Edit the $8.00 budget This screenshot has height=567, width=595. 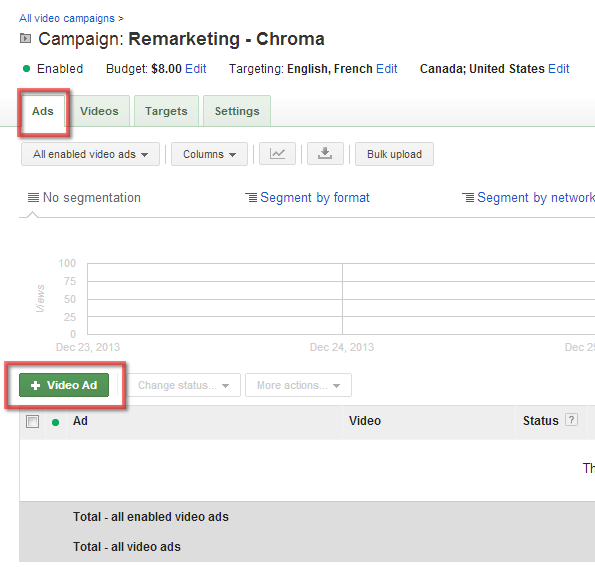[x=195, y=69]
